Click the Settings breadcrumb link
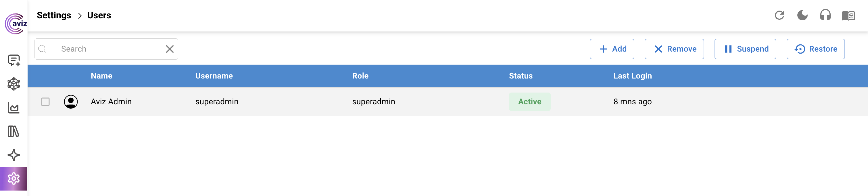The image size is (868, 196). 54,15
